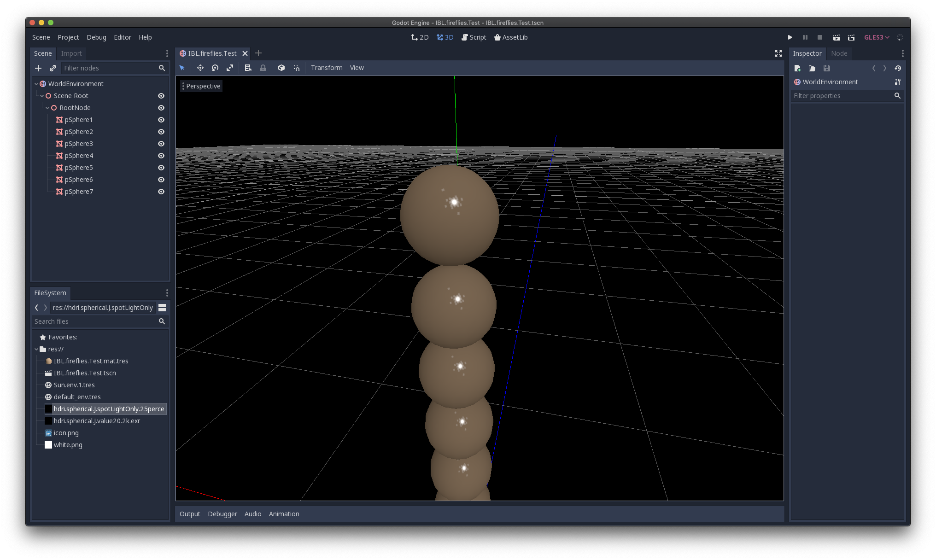
Task: Open the Perspective view dropdown
Action: [x=201, y=86]
